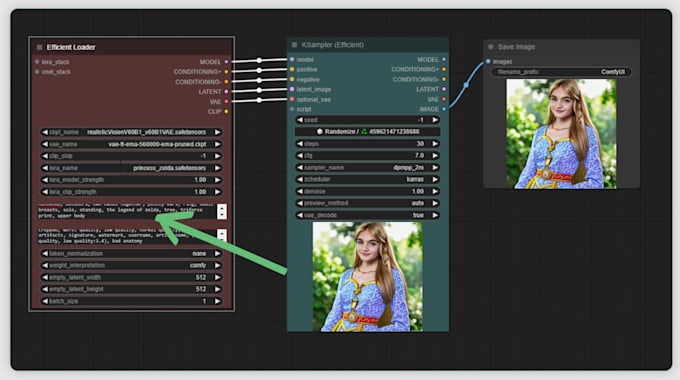Click the cnet_stack input port
Image resolution: width=680 pixels, height=380 pixels.
tap(37, 72)
